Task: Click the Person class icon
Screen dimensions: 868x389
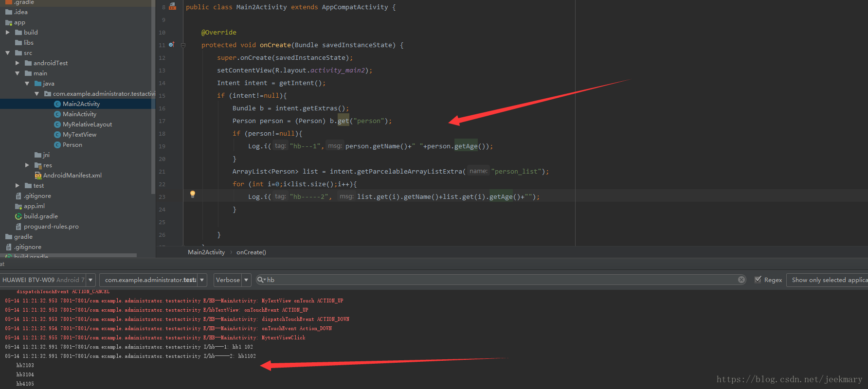Action: pyautogui.click(x=57, y=145)
